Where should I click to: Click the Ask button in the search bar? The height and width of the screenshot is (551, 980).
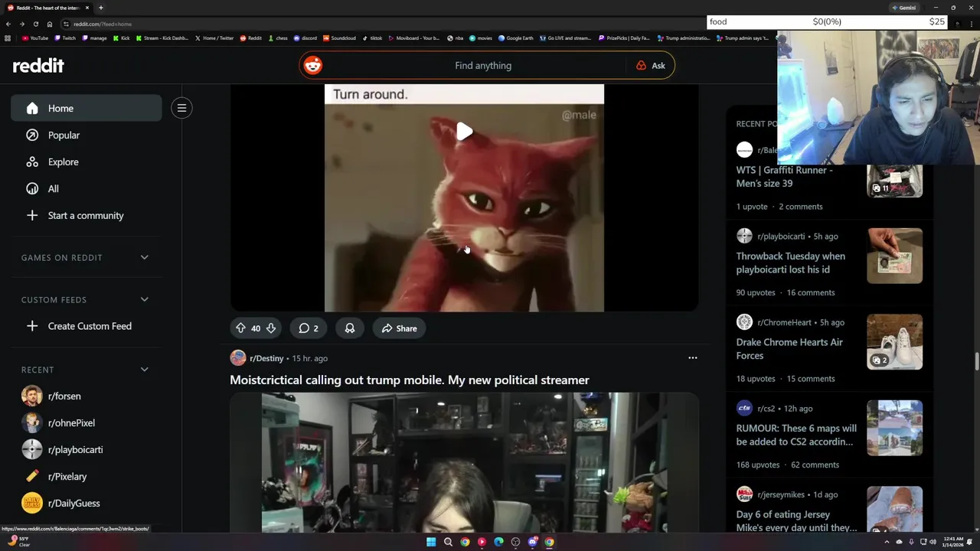651,66
